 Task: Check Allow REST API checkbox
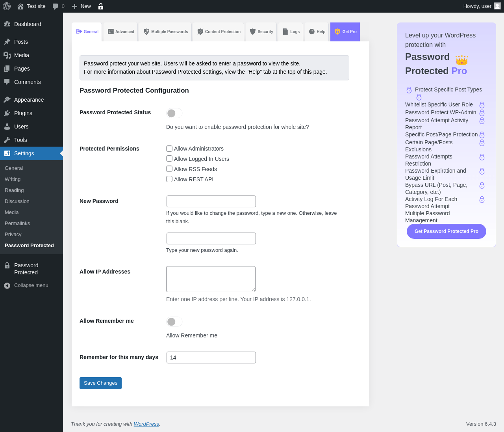[169, 179]
